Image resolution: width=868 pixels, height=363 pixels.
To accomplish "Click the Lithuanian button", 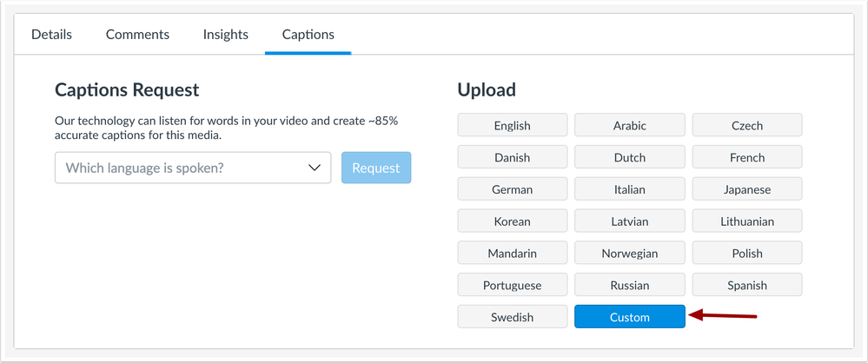I will pyautogui.click(x=746, y=221).
